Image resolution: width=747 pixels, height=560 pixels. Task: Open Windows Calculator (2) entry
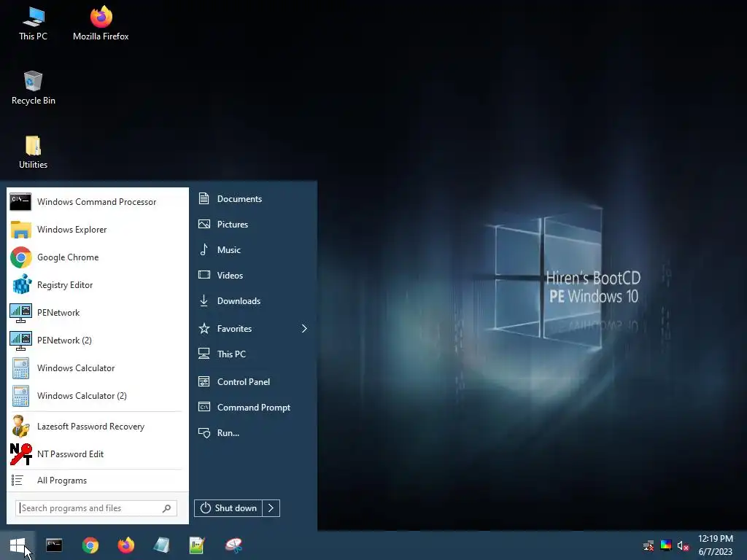tap(97, 395)
